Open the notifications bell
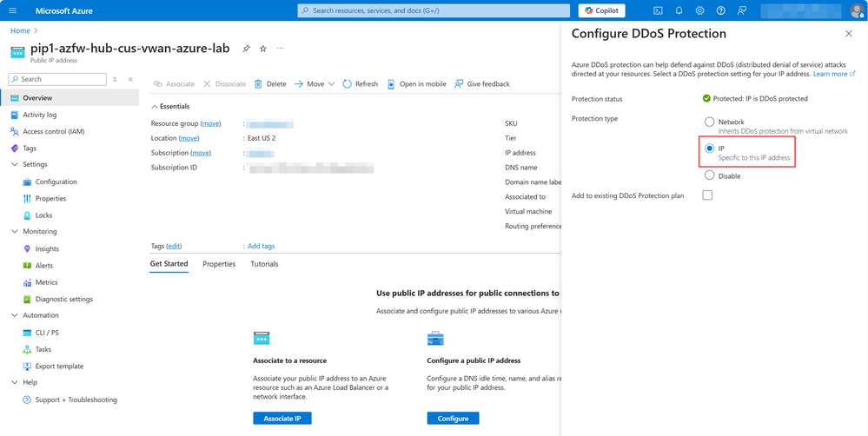 pyautogui.click(x=679, y=10)
